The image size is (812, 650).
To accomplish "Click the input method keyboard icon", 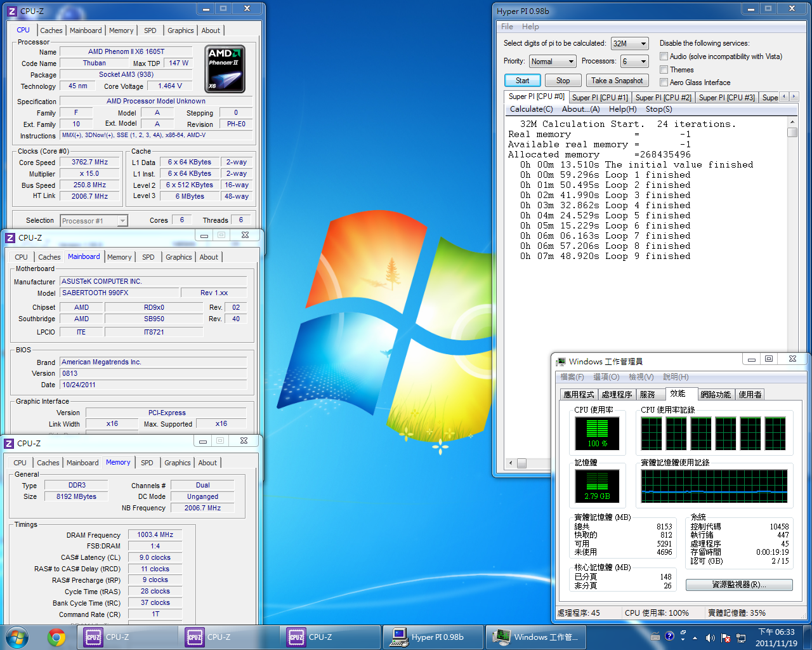I will coord(655,637).
